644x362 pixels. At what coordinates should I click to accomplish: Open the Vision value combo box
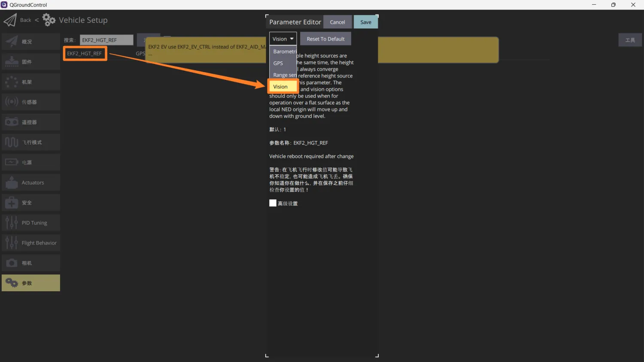pos(283,39)
